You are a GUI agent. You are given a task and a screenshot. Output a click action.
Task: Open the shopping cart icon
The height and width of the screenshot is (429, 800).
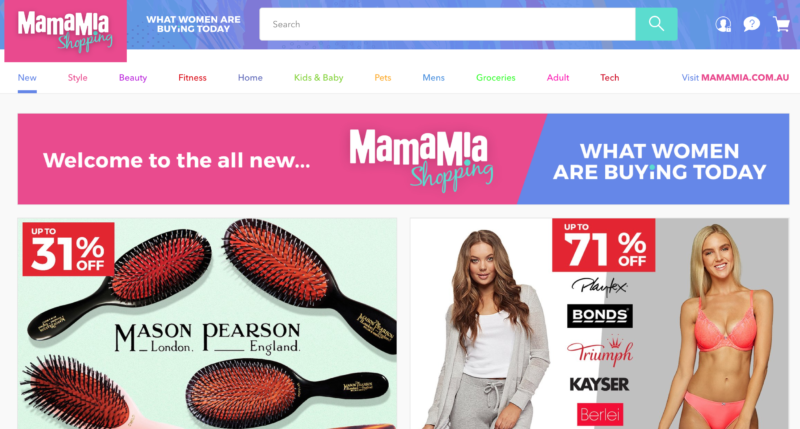781,24
